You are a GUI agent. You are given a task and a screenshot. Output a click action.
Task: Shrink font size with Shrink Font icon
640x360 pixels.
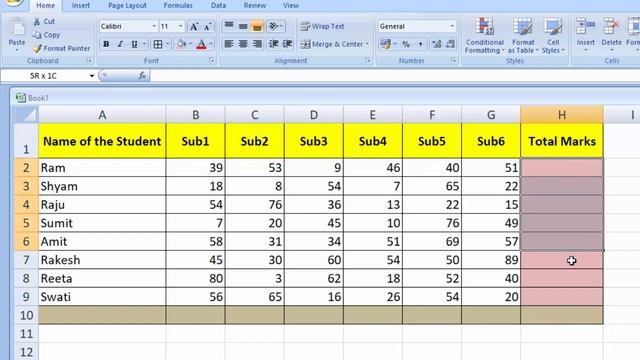pos(207,27)
